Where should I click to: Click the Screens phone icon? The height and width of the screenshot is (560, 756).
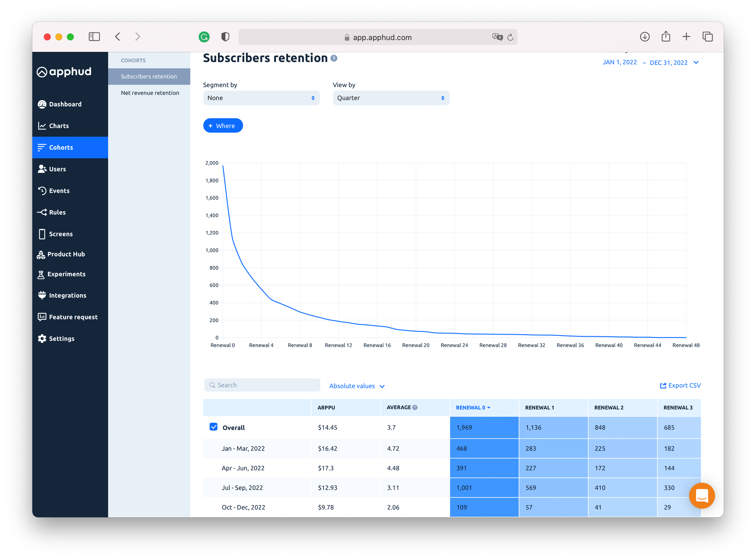click(x=42, y=234)
